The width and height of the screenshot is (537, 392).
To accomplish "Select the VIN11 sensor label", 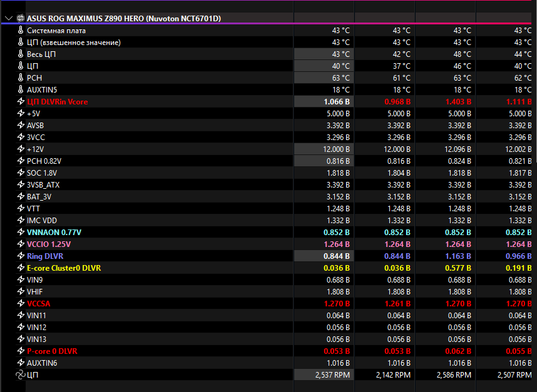I will (36, 315).
